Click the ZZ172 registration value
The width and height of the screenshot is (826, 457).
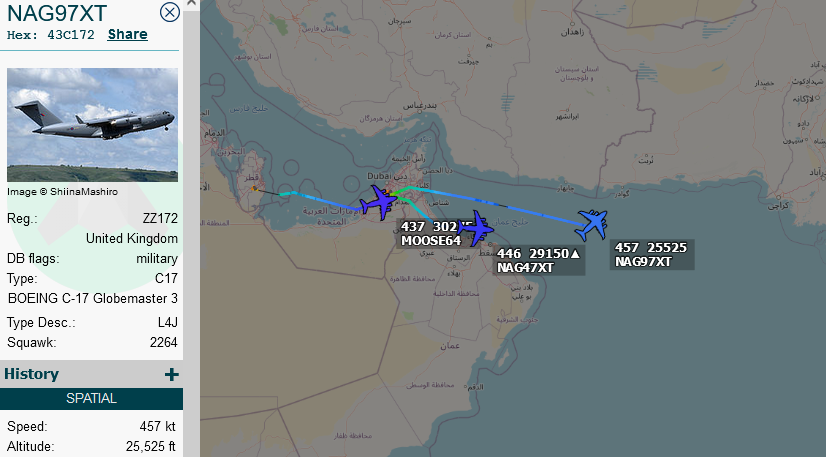click(160, 218)
